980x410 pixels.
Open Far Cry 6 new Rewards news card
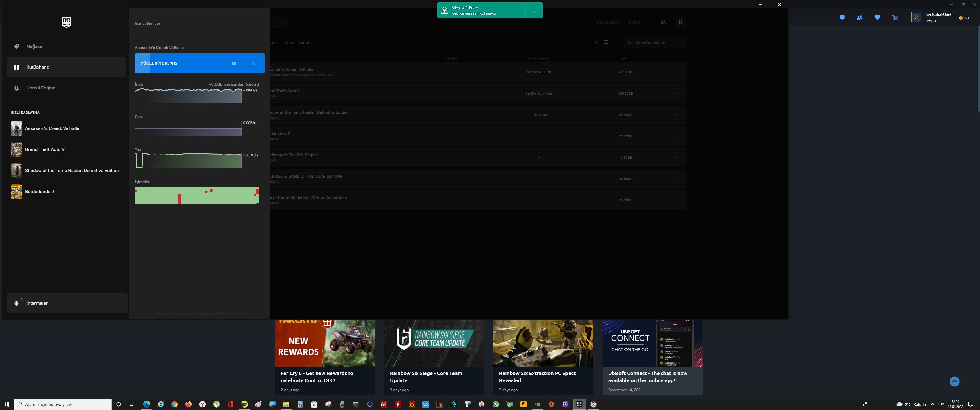[325, 358]
